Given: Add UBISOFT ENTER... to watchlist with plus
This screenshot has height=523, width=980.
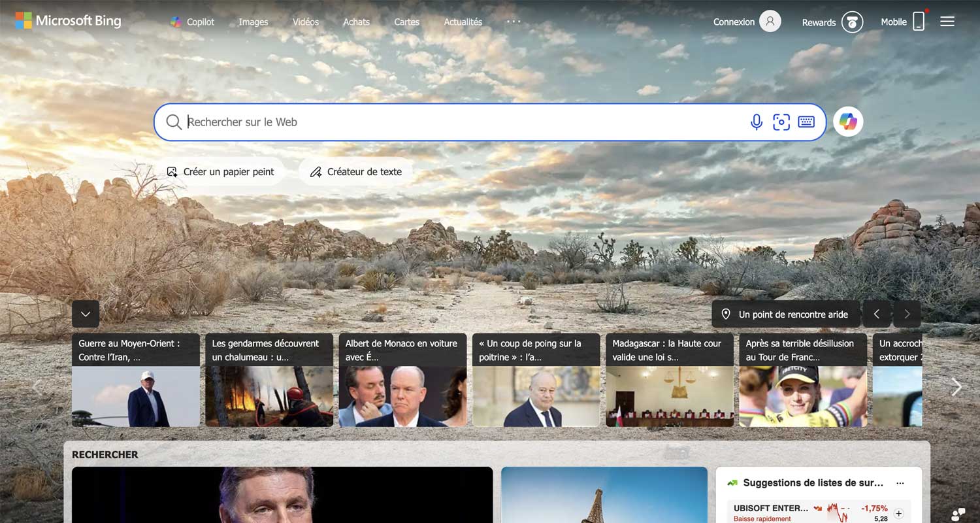Looking at the screenshot, I should coord(898,514).
